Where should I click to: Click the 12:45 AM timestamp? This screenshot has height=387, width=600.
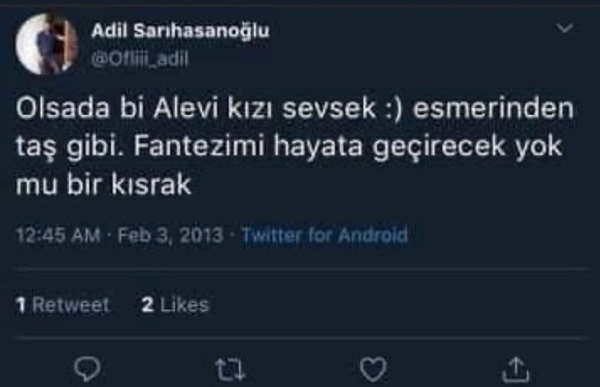[58, 235]
